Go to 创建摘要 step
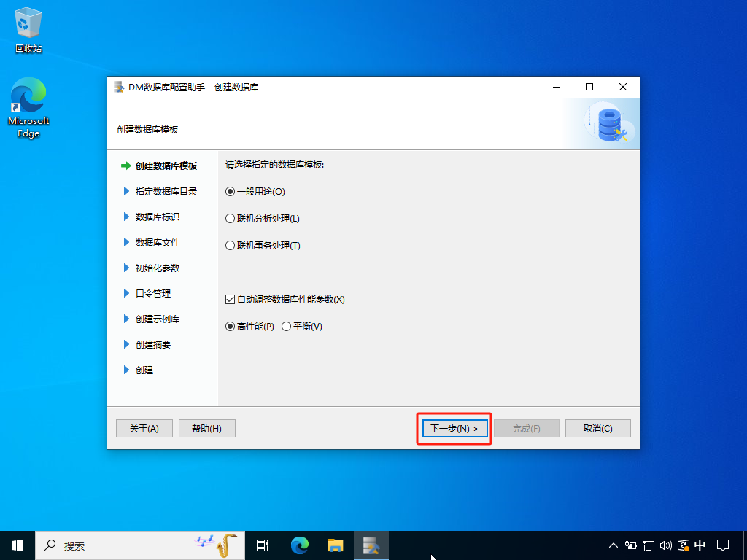 pos(147,344)
